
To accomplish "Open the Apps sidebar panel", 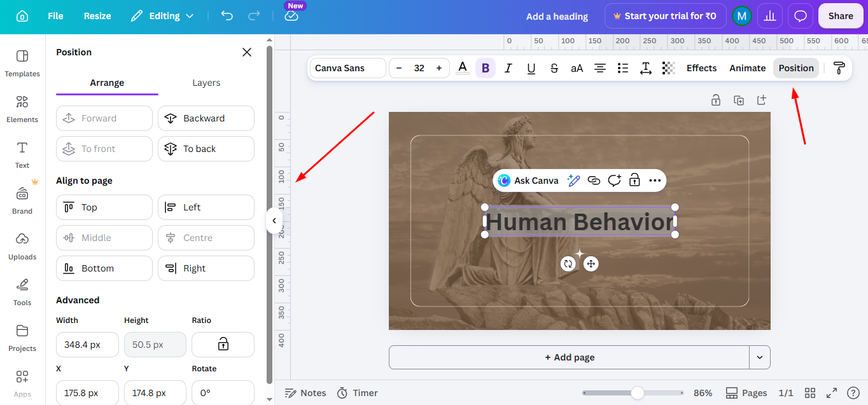I will pos(22,383).
